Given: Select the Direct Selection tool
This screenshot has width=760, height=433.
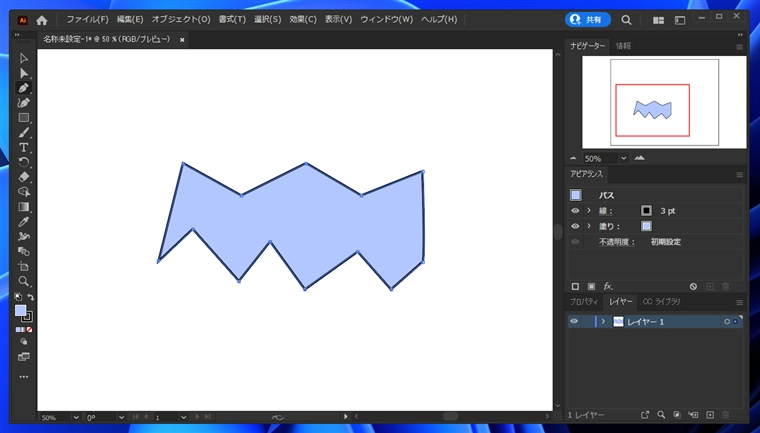Looking at the screenshot, I should [x=23, y=73].
